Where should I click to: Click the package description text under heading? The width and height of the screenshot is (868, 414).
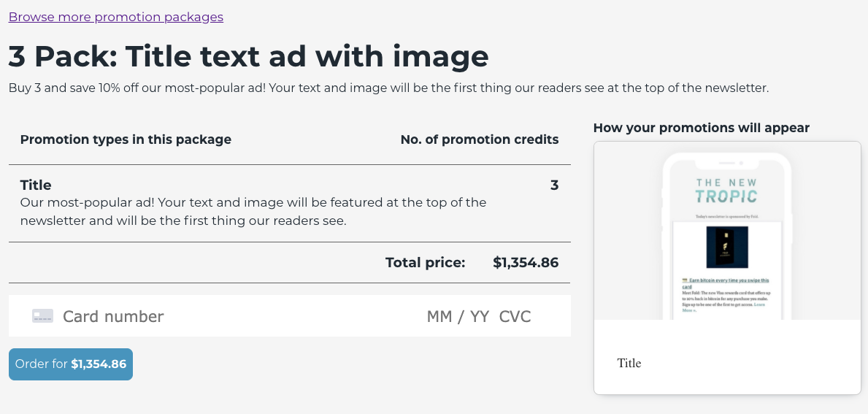tap(388, 88)
